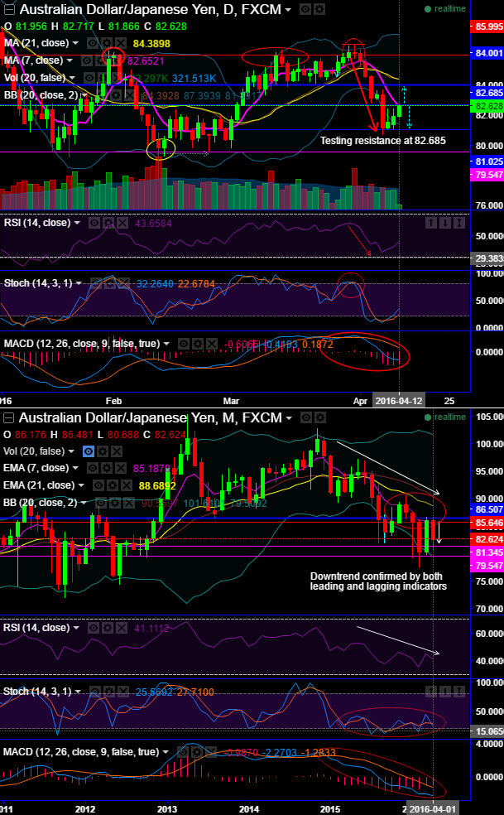
Task: Toggle visibility of daily chart main series
Action: 305,9
